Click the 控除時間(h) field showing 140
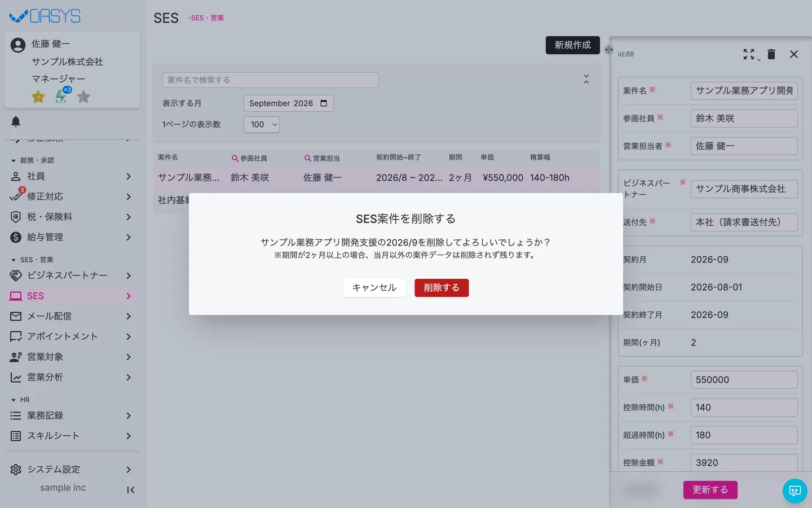The height and width of the screenshot is (508, 812). (744, 408)
